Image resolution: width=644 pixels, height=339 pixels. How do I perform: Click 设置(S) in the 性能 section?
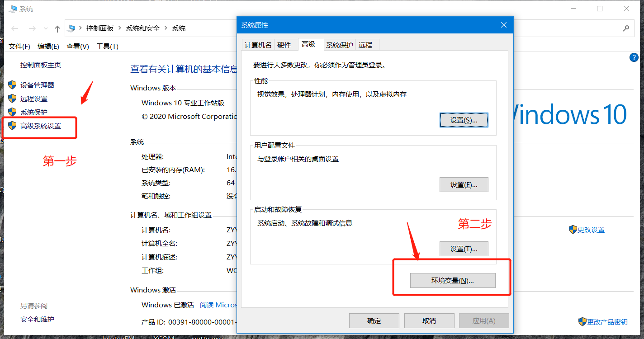[464, 120]
